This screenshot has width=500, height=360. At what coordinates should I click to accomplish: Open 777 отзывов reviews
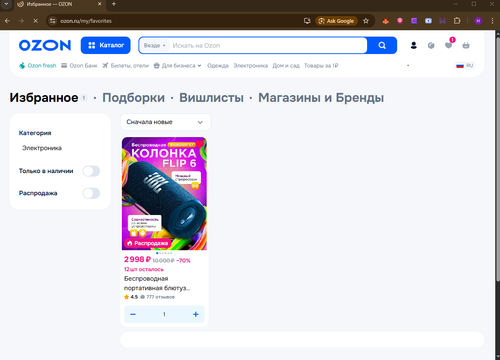coord(158,297)
